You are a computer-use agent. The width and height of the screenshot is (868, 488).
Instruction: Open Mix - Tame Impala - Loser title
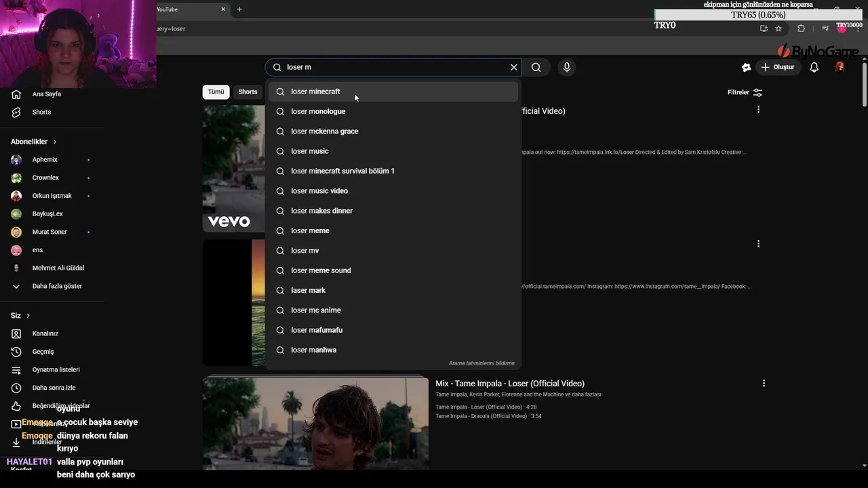510,384
